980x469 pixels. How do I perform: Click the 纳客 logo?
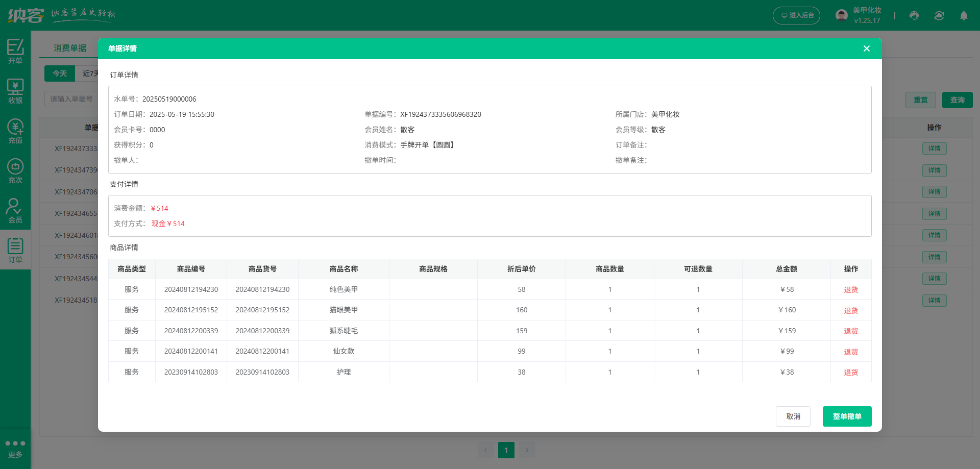[26, 15]
